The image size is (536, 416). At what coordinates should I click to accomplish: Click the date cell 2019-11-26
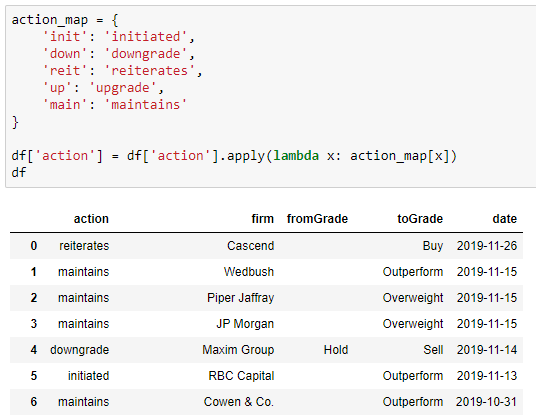coord(487,246)
